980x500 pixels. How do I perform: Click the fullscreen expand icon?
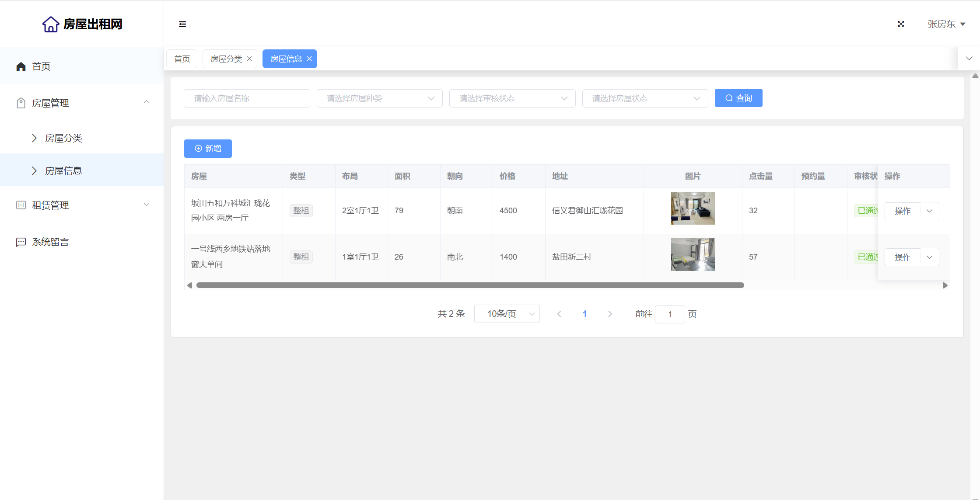tap(901, 24)
